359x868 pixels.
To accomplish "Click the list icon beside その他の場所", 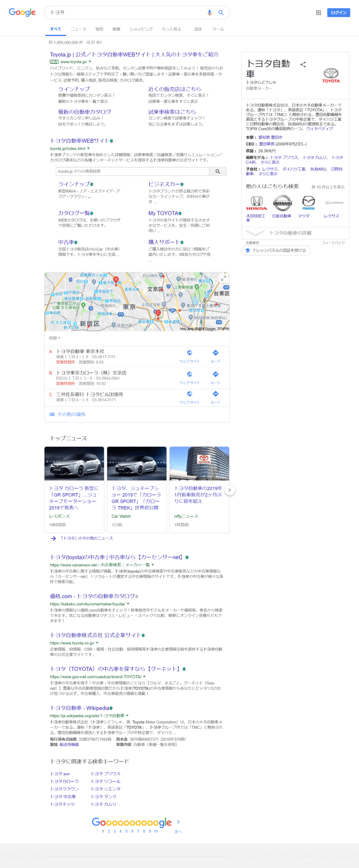I will click(x=52, y=415).
